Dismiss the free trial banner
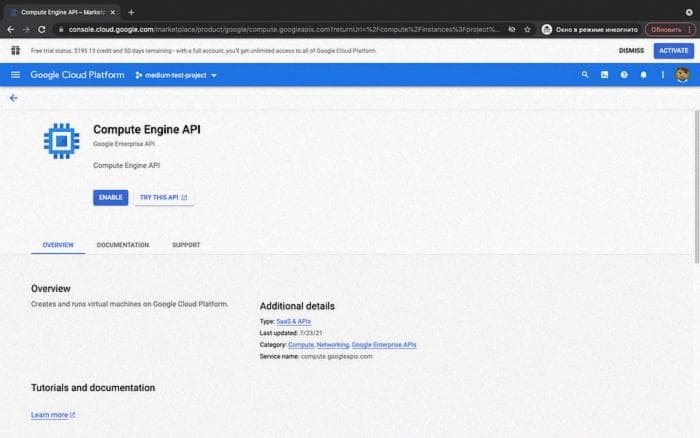This screenshot has height=438, width=700. pyautogui.click(x=631, y=51)
